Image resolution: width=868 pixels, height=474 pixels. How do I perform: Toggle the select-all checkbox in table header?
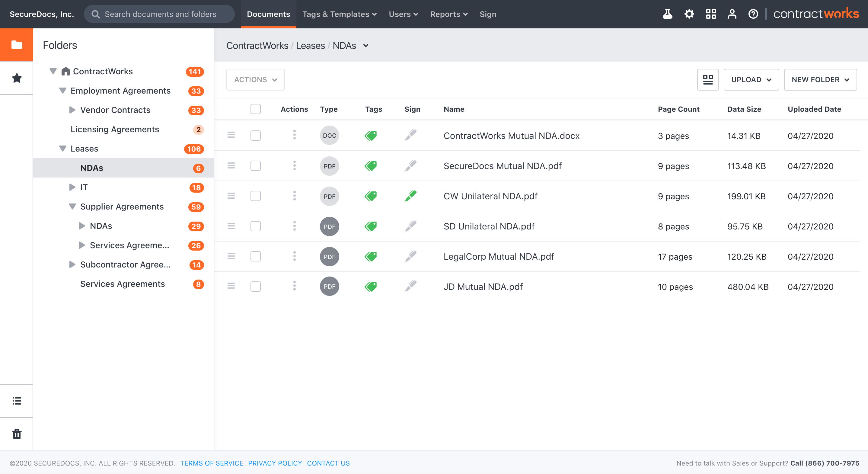pos(255,109)
